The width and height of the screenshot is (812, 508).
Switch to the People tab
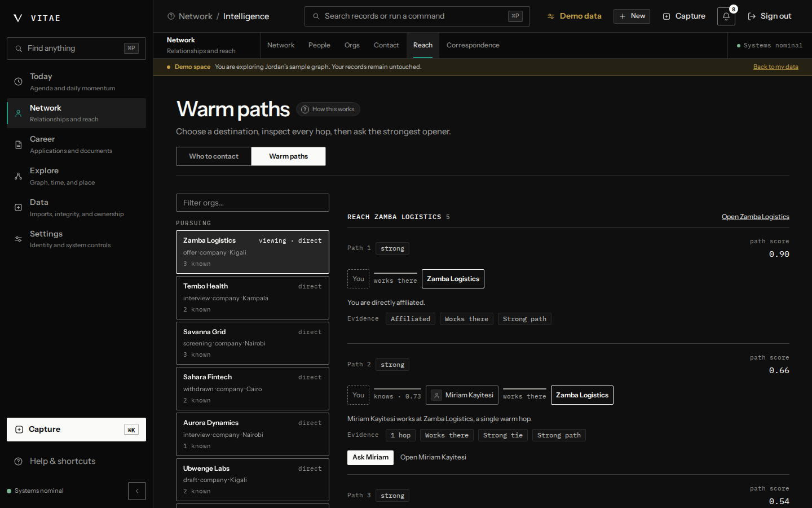pyautogui.click(x=319, y=45)
